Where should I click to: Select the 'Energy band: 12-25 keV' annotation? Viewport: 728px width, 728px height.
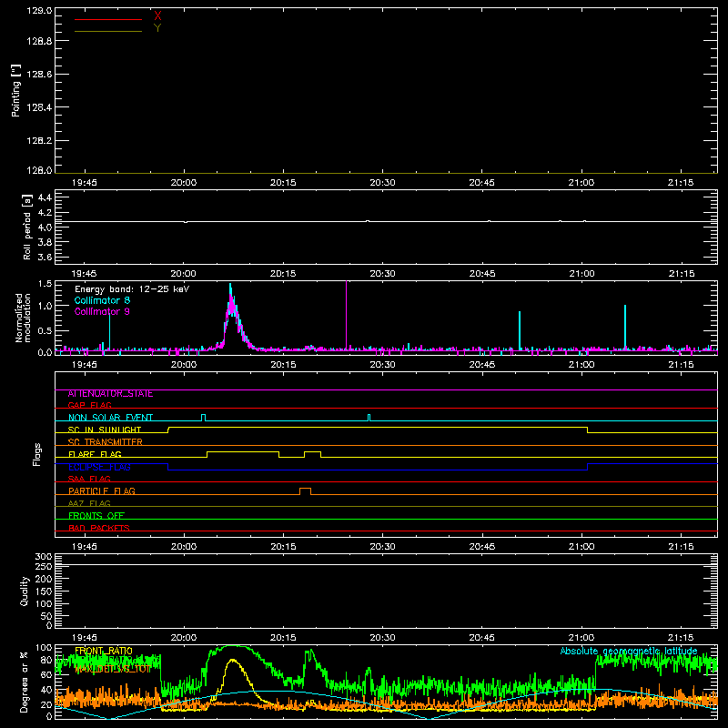[x=132, y=289]
